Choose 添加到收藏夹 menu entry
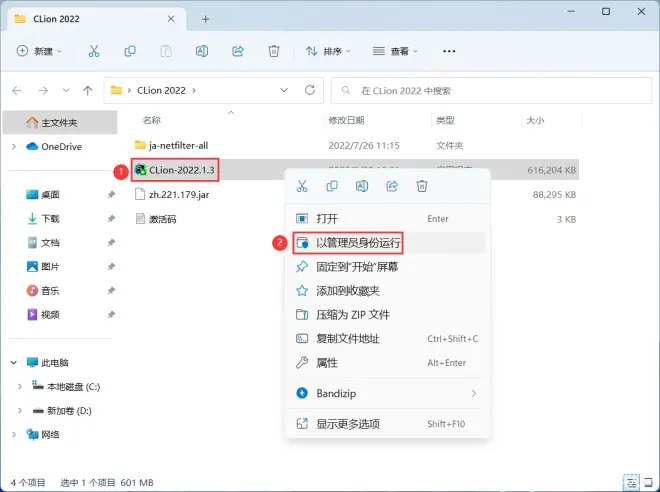The height and width of the screenshot is (492, 660). tap(387, 291)
